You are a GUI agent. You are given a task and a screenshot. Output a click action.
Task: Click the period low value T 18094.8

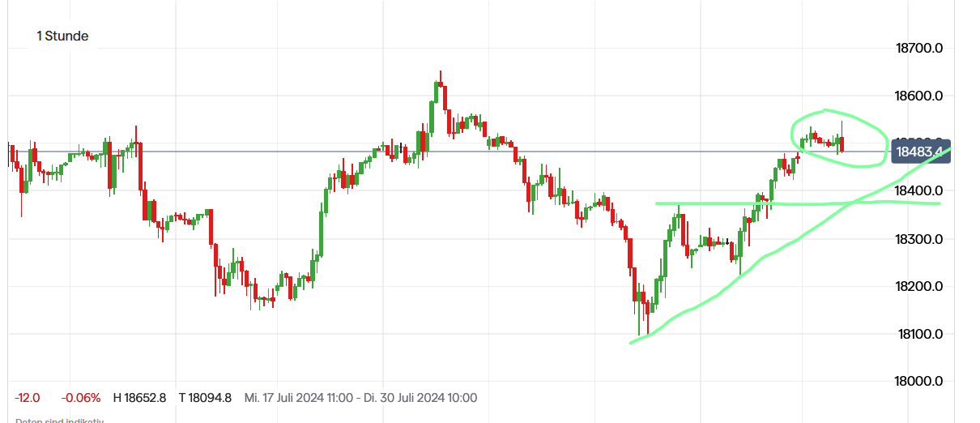[206, 398]
